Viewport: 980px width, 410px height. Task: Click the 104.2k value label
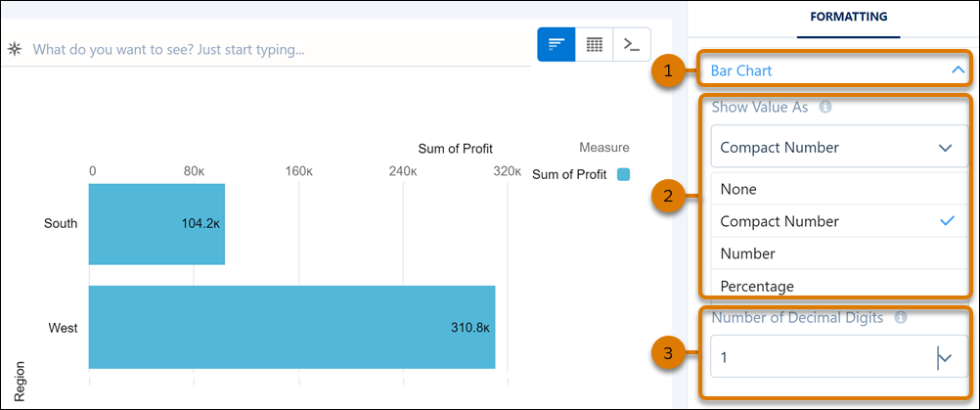200,224
